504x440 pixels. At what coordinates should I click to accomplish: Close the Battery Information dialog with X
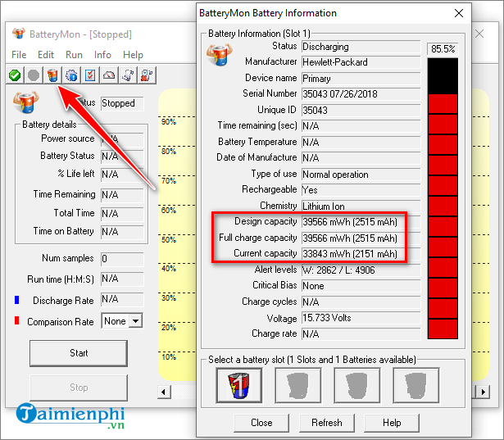coord(459,13)
